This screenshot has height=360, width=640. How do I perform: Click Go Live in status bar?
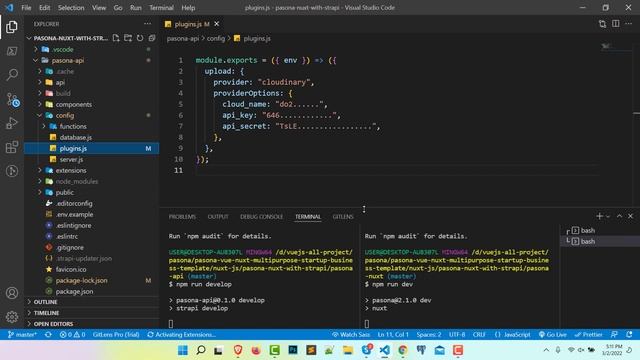[x=553, y=335]
